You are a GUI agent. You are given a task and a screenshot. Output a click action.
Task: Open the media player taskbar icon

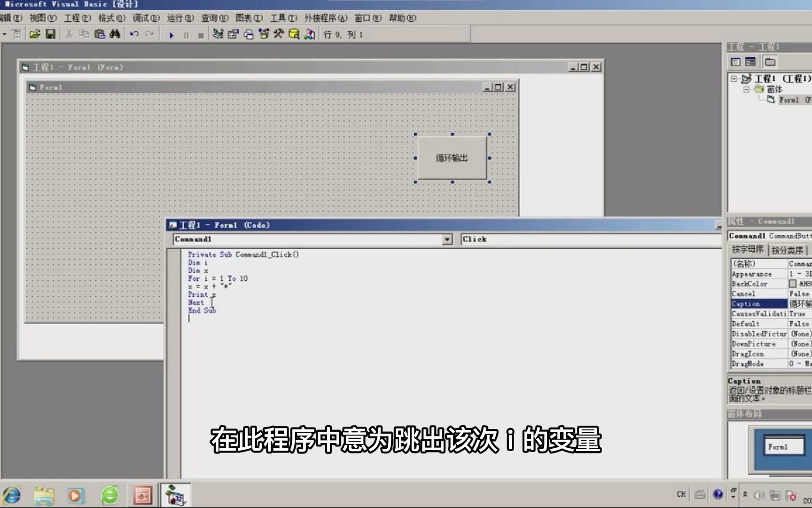pos(75,496)
